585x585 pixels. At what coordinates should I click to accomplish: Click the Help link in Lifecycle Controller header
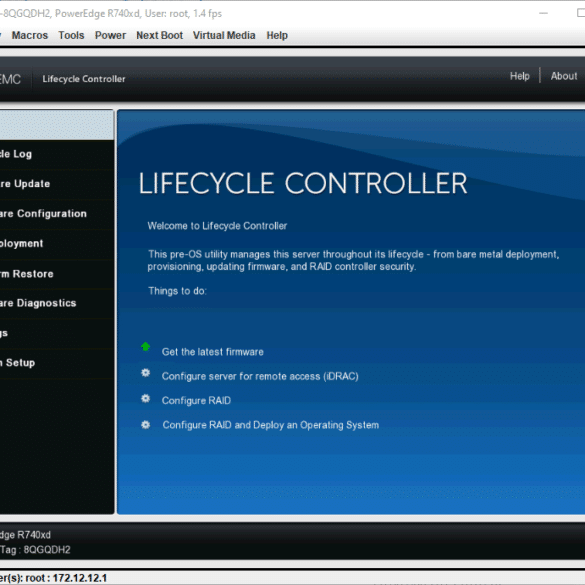coord(520,76)
